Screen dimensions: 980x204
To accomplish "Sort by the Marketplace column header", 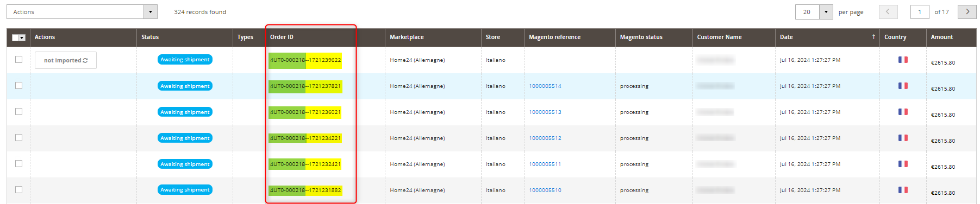I will coord(433,37).
